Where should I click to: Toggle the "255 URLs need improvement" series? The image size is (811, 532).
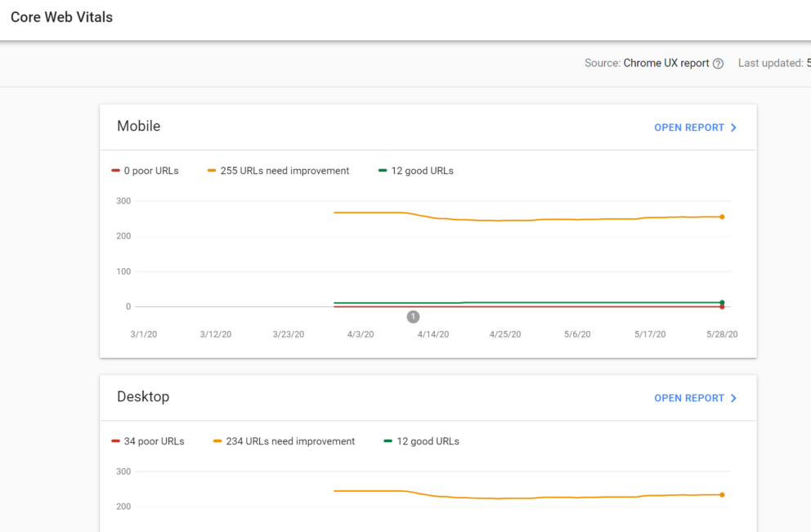coord(283,170)
